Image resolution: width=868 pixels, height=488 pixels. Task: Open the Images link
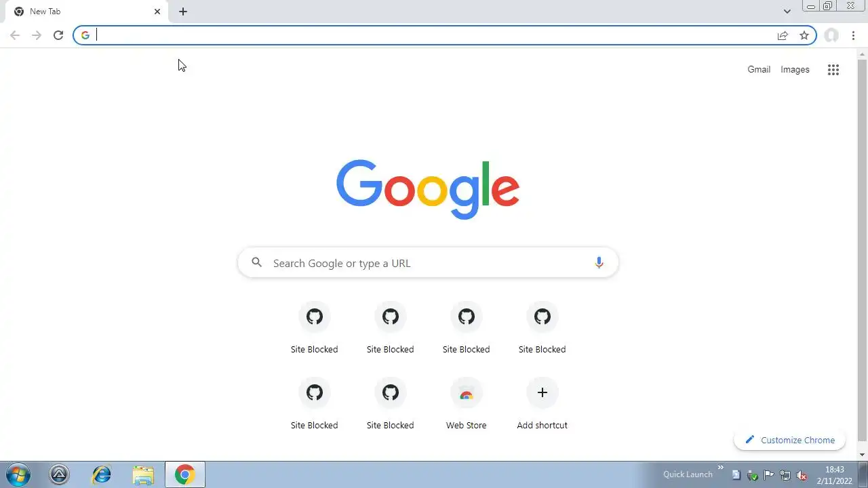click(x=795, y=69)
